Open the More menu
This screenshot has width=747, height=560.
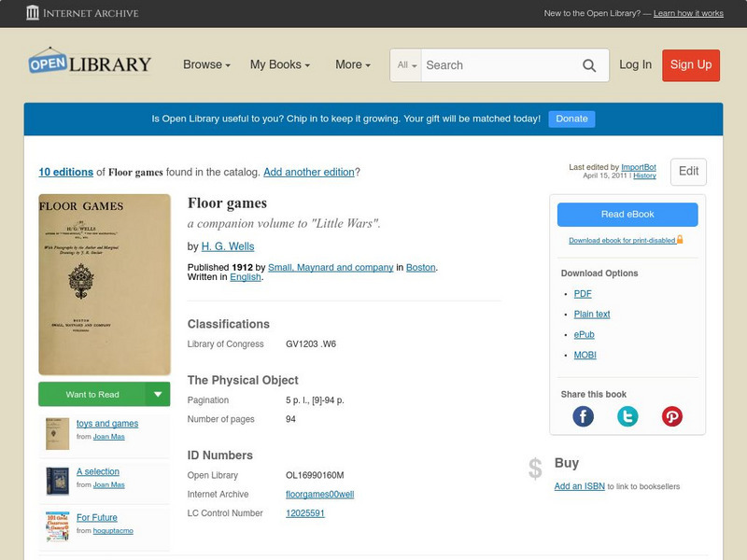coord(353,65)
